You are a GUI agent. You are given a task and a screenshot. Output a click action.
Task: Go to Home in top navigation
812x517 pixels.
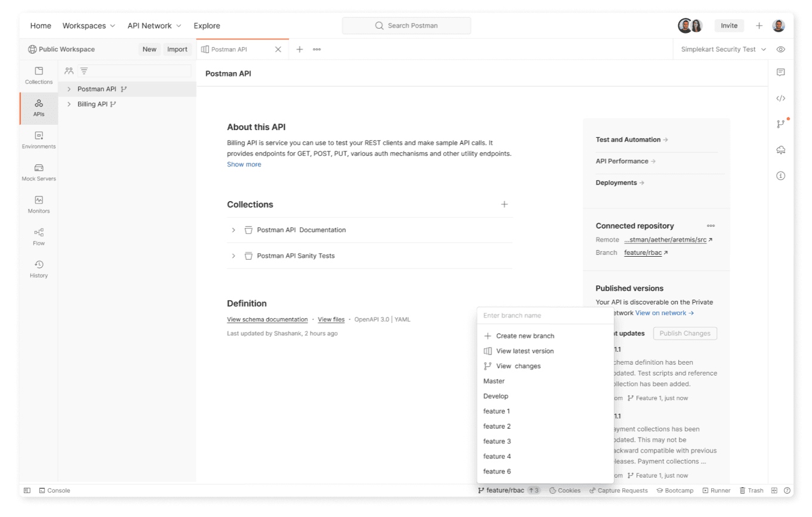[41, 26]
